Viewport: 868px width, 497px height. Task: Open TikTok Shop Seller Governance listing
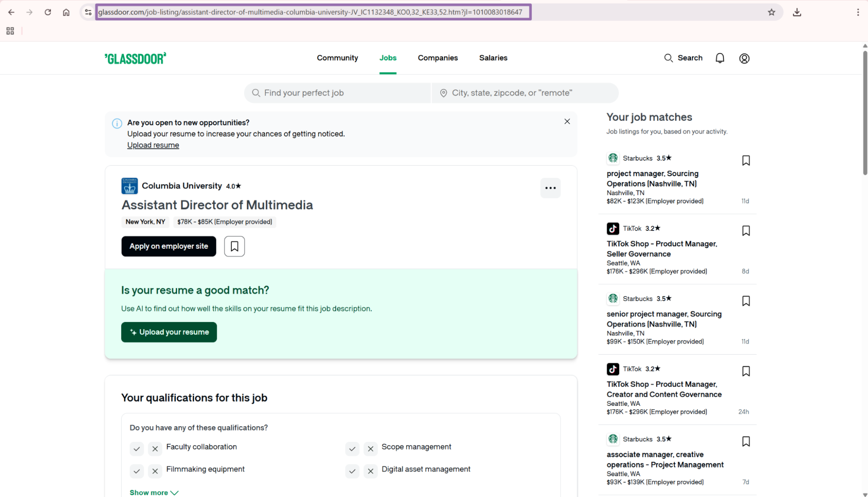coord(661,249)
